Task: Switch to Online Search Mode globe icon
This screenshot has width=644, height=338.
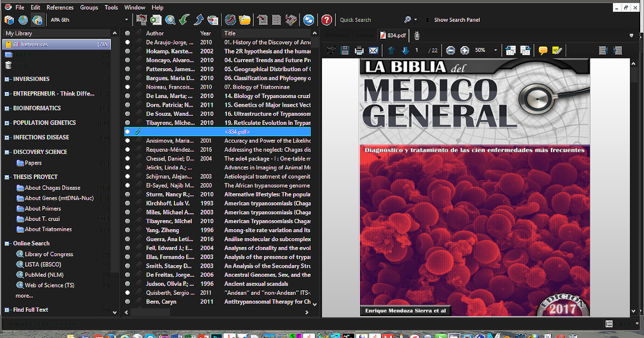Action: coord(23,20)
